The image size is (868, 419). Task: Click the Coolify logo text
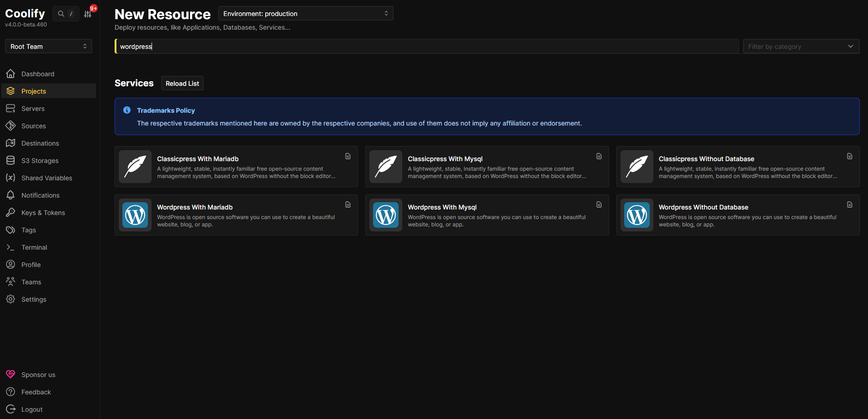pyautogui.click(x=25, y=14)
